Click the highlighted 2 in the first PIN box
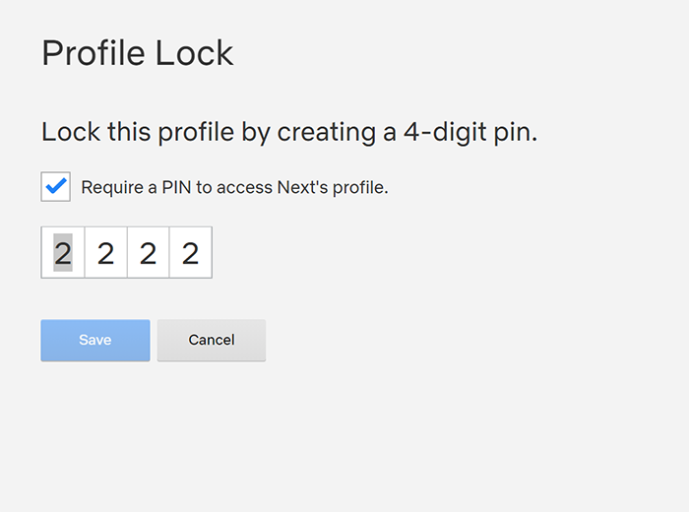Viewport: 689px width, 512px height. (x=63, y=253)
